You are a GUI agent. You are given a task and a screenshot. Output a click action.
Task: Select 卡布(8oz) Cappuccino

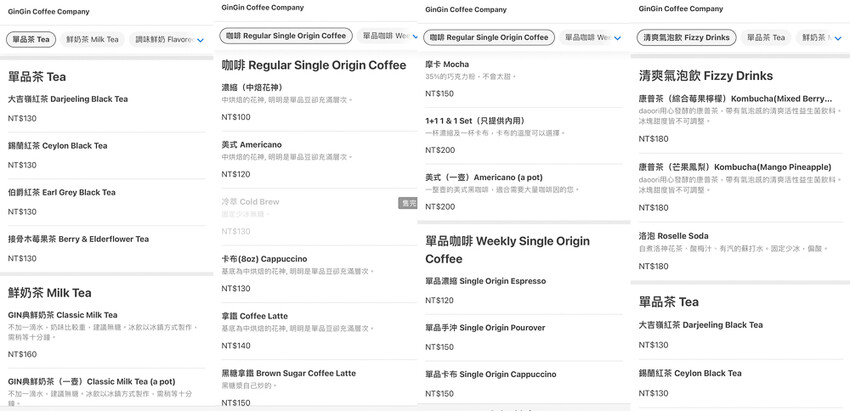pos(264,258)
